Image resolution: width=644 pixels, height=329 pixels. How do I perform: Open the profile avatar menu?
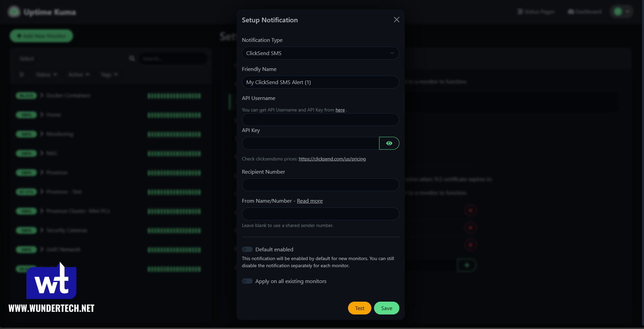tap(621, 12)
